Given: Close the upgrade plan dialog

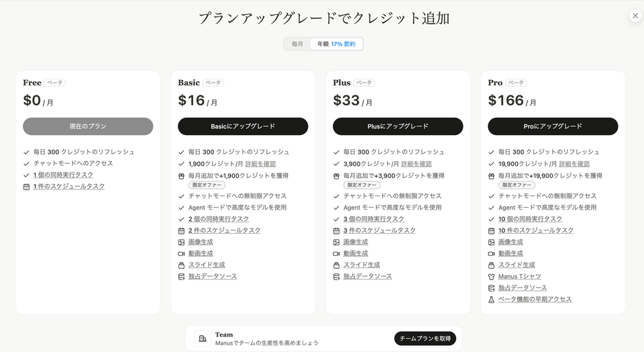Looking at the screenshot, I should [635, 16].
